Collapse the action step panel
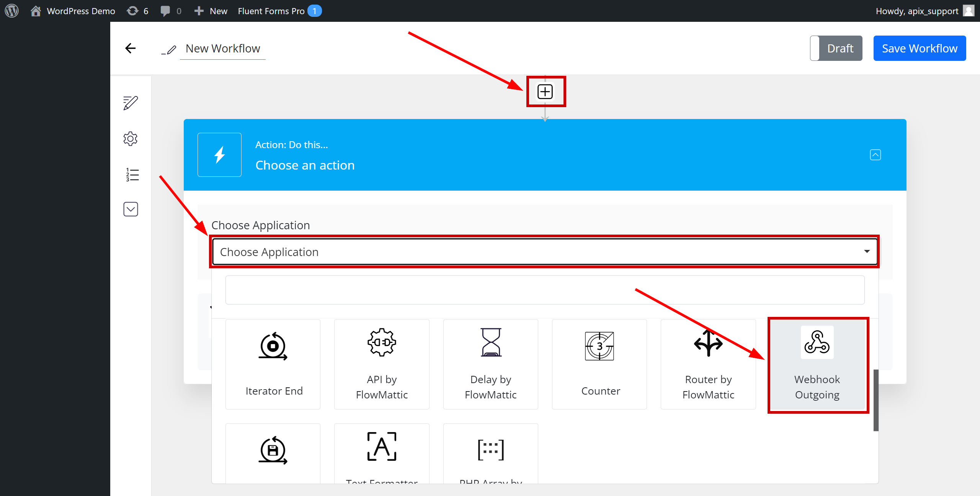 [x=875, y=155]
